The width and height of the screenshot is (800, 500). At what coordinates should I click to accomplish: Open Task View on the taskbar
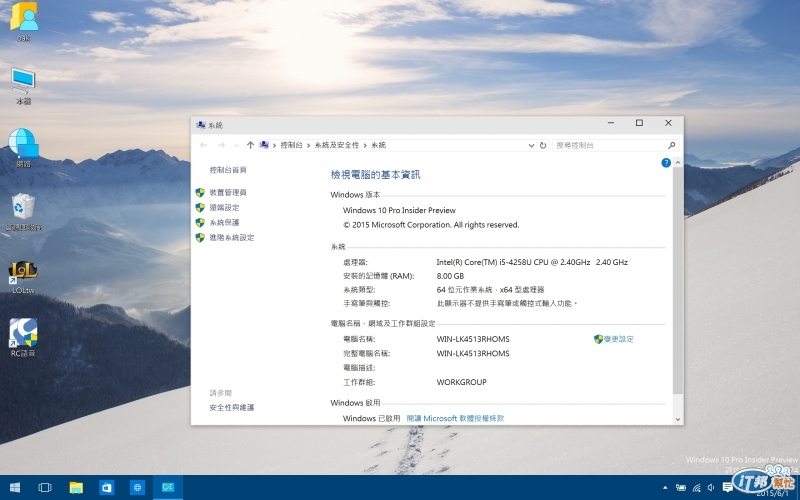[x=45, y=488]
